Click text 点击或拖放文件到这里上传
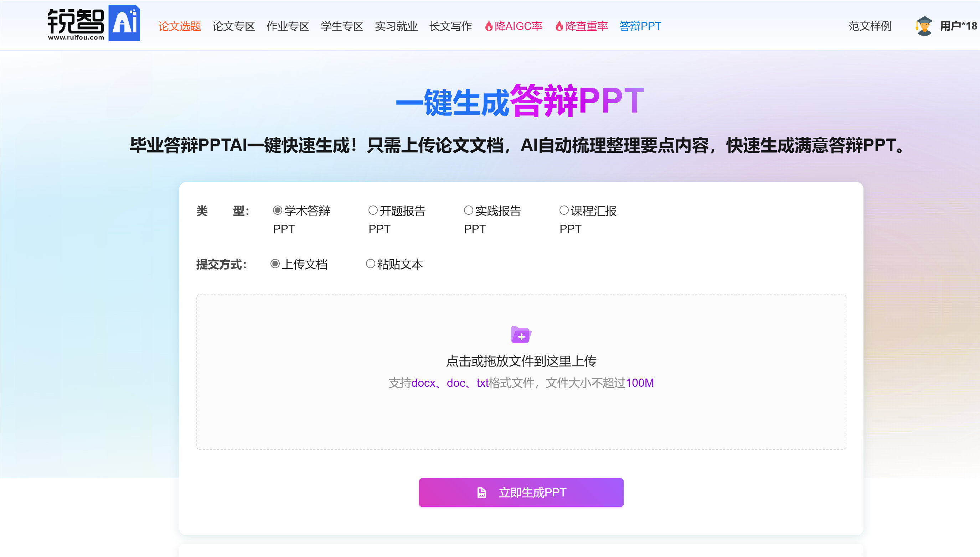Screen dimensions: 980x557 pyautogui.click(x=521, y=361)
